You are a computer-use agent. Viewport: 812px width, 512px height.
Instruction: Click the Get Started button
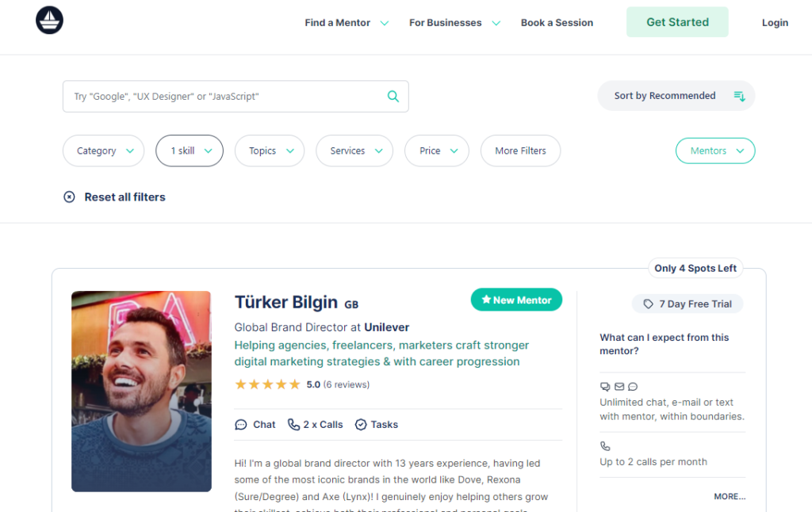676,22
